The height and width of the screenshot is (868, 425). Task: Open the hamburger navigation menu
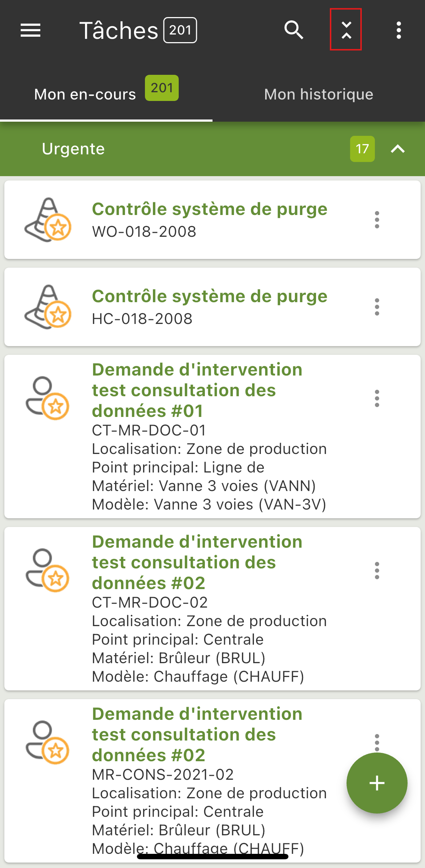[x=31, y=30]
